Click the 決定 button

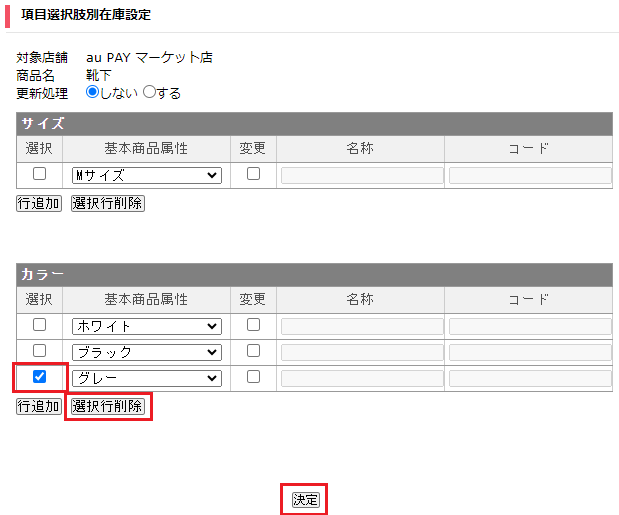point(306,500)
